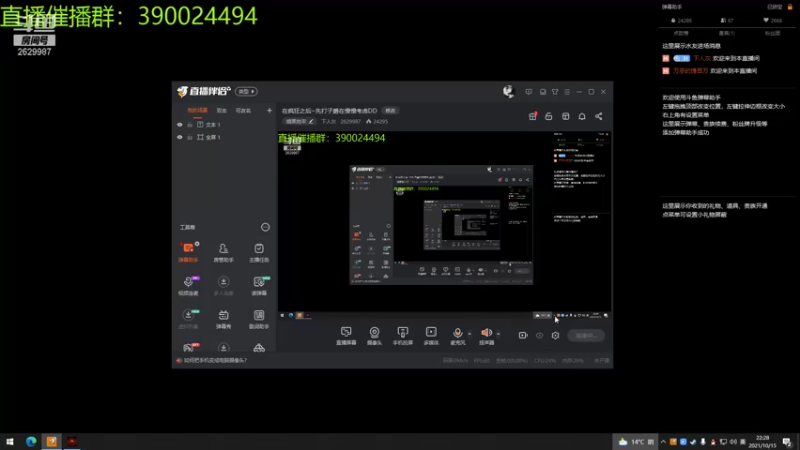The width and height of the screenshot is (800, 450).
Task: Open the gift box icon with red badge
Action: click(x=533, y=116)
